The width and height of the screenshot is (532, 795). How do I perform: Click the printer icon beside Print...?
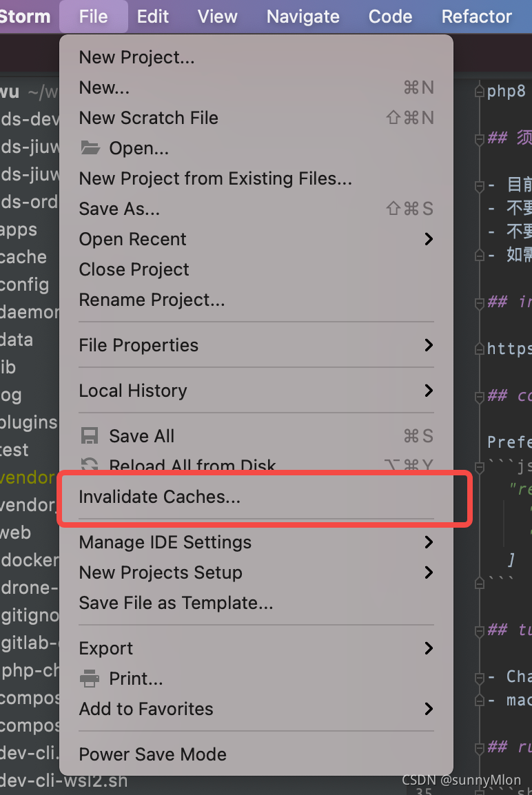(90, 679)
